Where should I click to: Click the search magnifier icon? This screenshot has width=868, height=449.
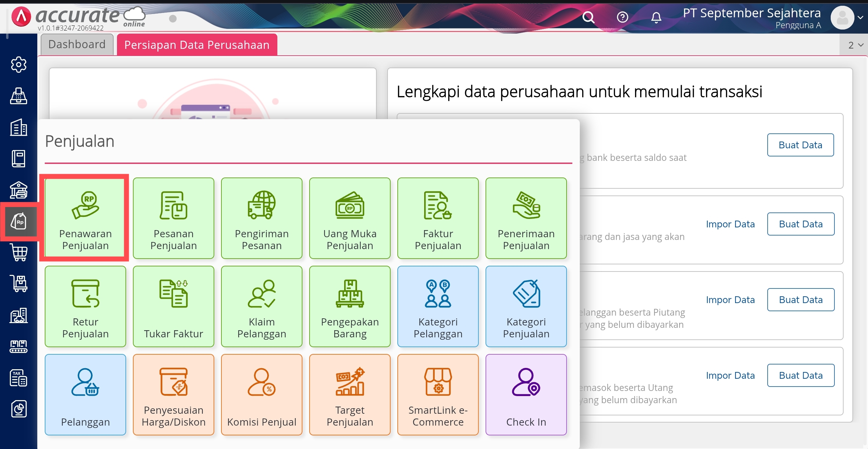[588, 17]
